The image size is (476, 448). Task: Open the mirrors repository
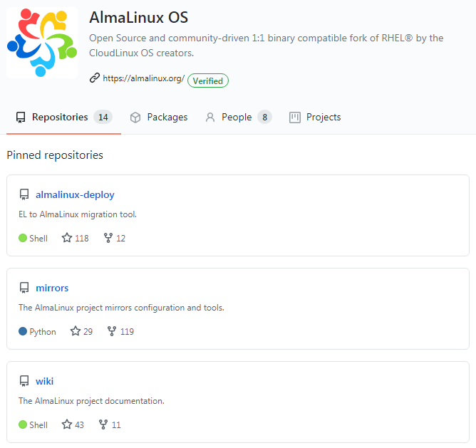pyautogui.click(x=52, y=288)
